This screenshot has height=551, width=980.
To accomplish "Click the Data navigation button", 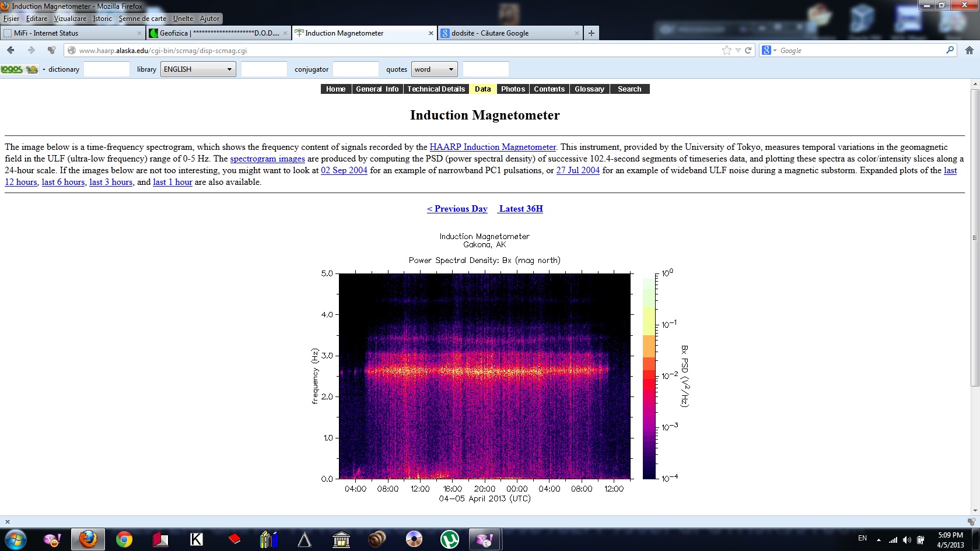I will pyautogui.click(x=483, y=89).
